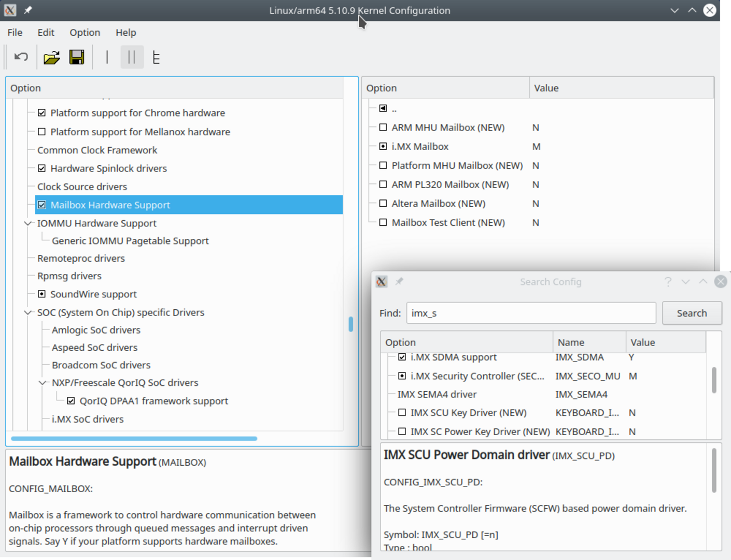Undo the last configuration change

(20, 57)
